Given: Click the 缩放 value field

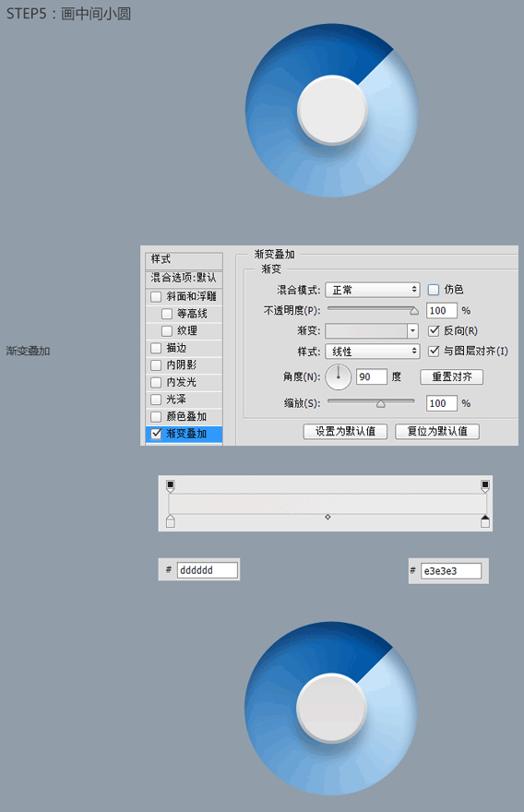Looking at the screenshot, I should point(442,403).
